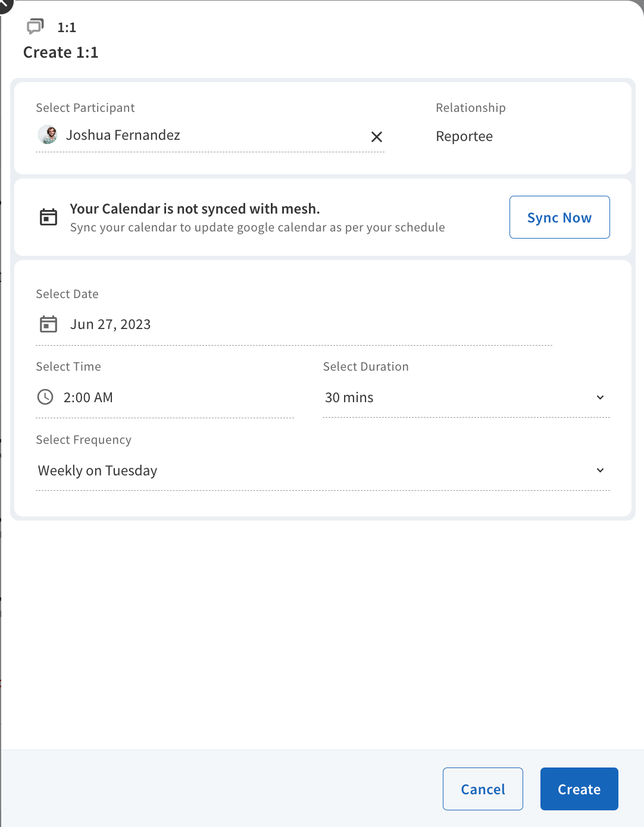Viewport: 644px width, 827px height.
Task: Click the Reportee relationship value
Action: [x=464, y=136]
